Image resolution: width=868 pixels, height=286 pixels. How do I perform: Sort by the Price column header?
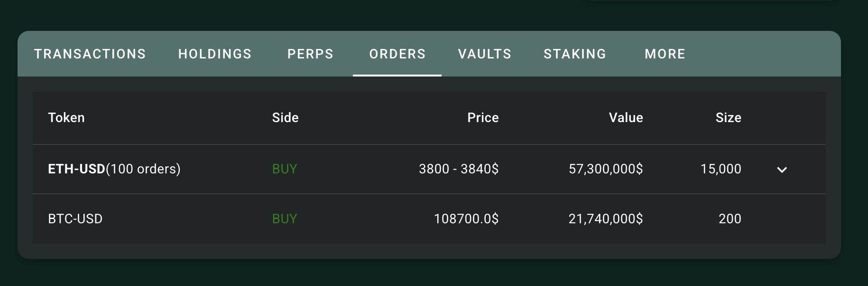point(483,118)
